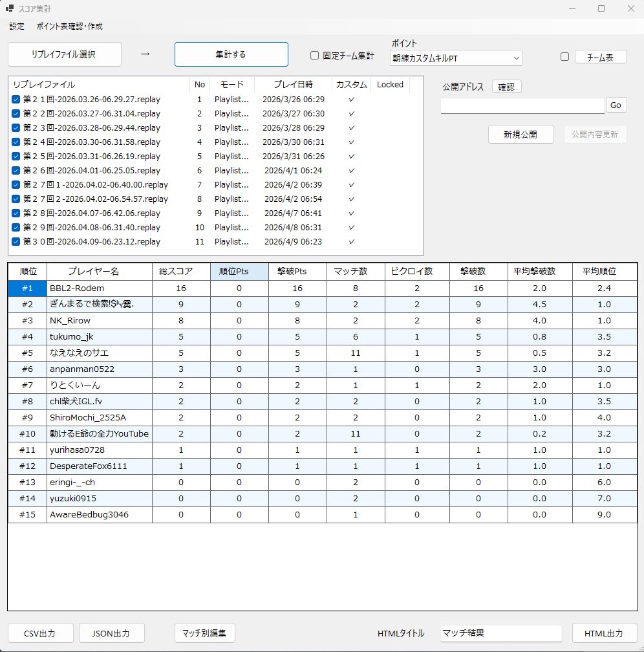This screenshot has width=644, height=652.
Task: Uncheck the 第21回 replay file checkbox
Action: (16, 100)
